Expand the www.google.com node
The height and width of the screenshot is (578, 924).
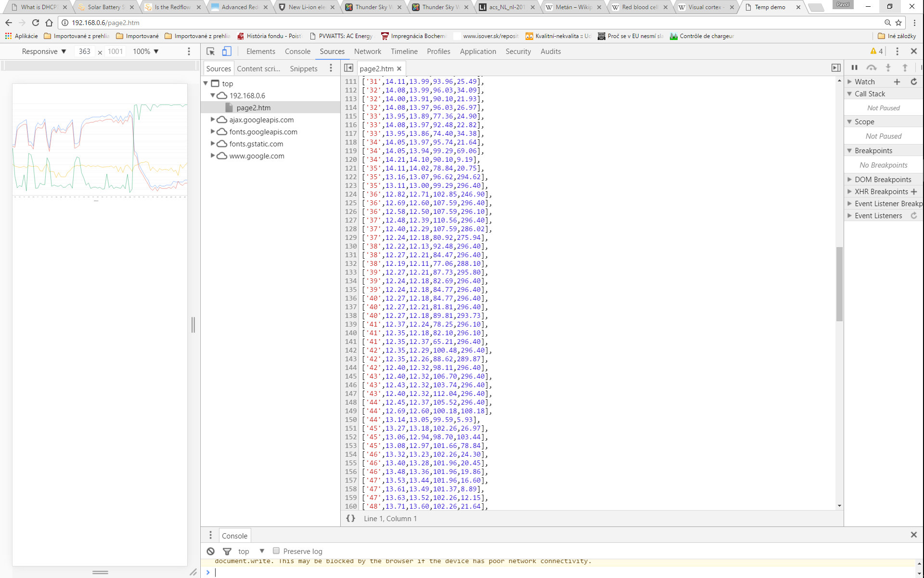point(213,156)
